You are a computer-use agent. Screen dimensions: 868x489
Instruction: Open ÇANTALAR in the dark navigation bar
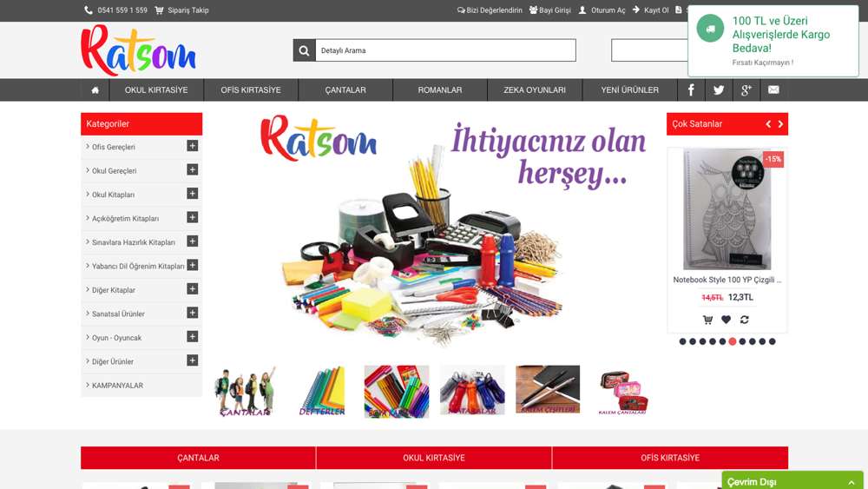(345, 89)
